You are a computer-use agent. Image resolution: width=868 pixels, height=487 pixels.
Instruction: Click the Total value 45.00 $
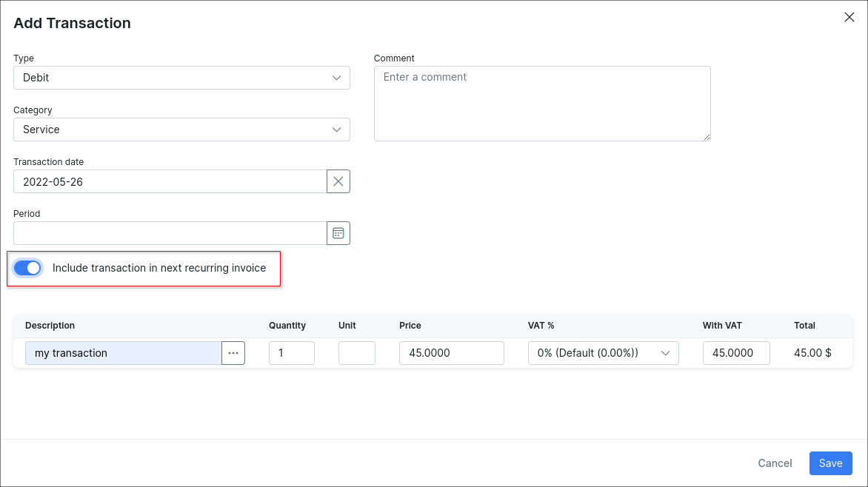click(x=812, y=353)
